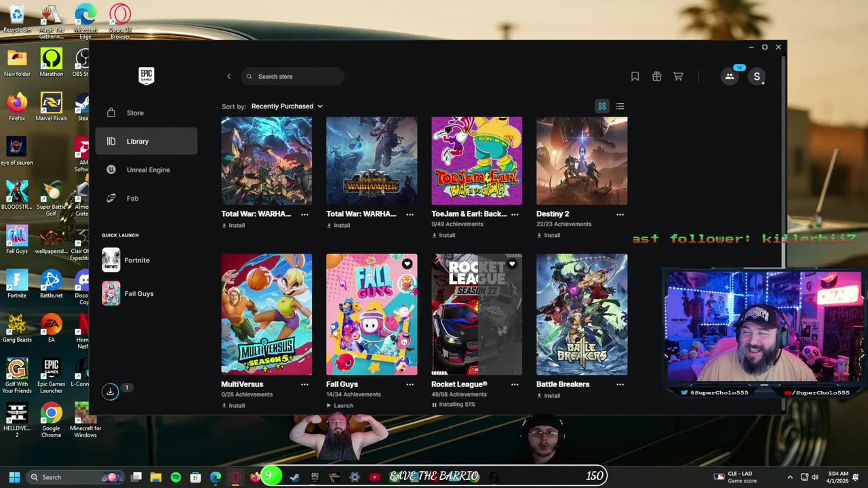Click the Epic Games Launcher desktop icon
Viewport: 868px width, 488px height.
(x=52, y=376)
